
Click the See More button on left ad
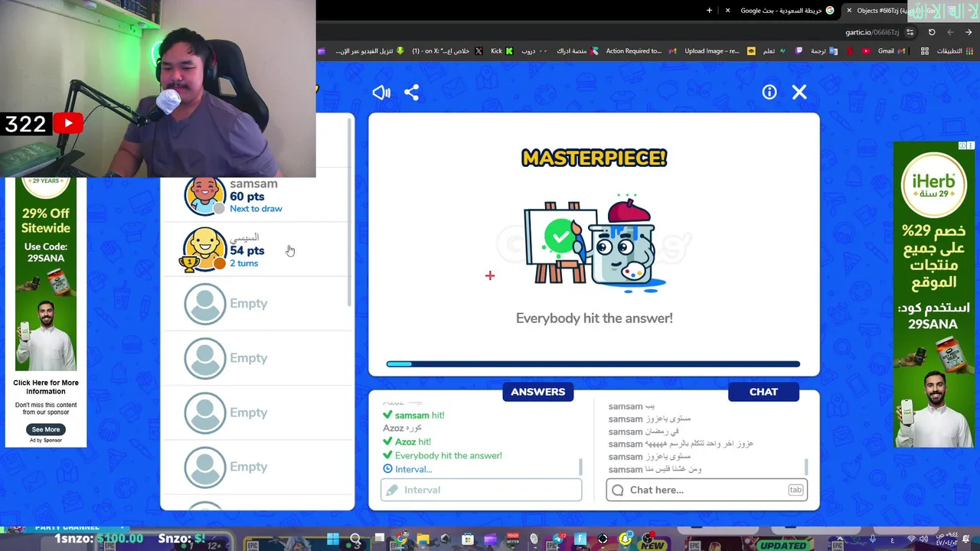[46, 429]
